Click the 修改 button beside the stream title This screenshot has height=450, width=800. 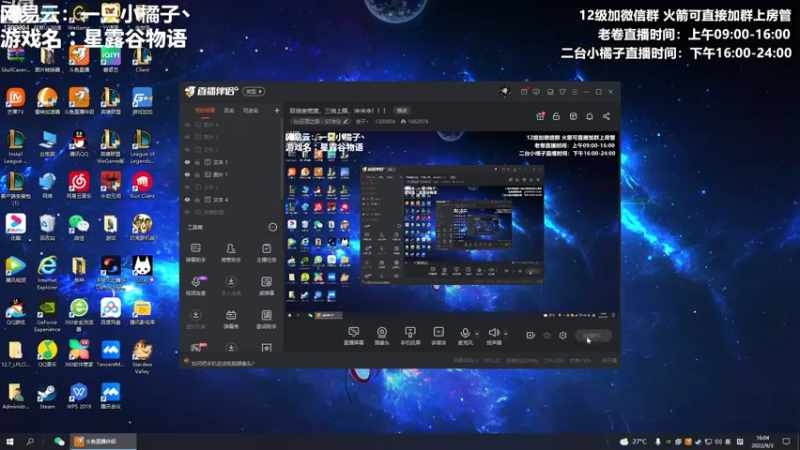402,110
